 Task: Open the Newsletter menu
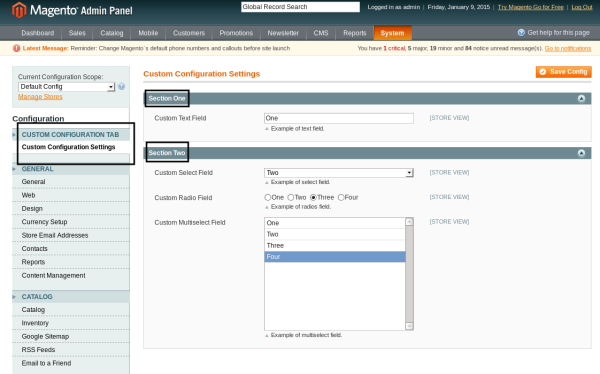point(283,33)
